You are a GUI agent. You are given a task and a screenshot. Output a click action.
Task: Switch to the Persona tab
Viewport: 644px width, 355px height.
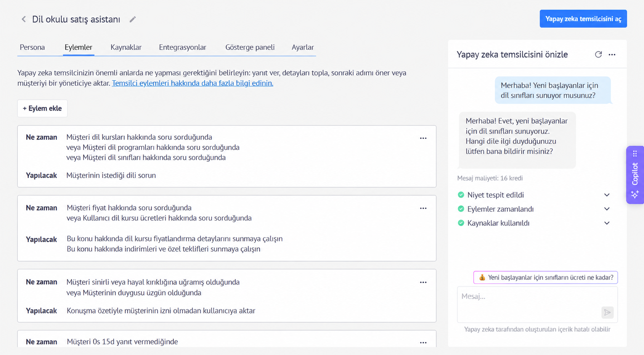pyautogui.click(x=32, y=47)
